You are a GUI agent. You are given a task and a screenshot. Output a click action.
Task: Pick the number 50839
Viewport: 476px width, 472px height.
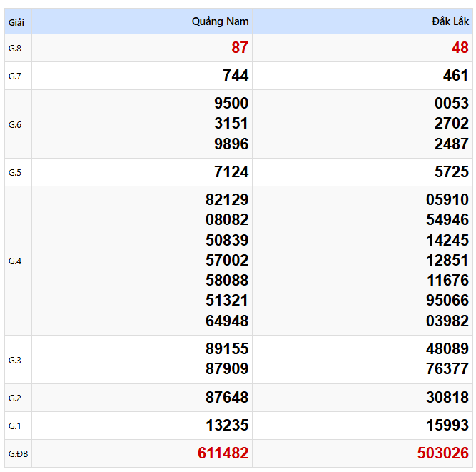point(227,240)
